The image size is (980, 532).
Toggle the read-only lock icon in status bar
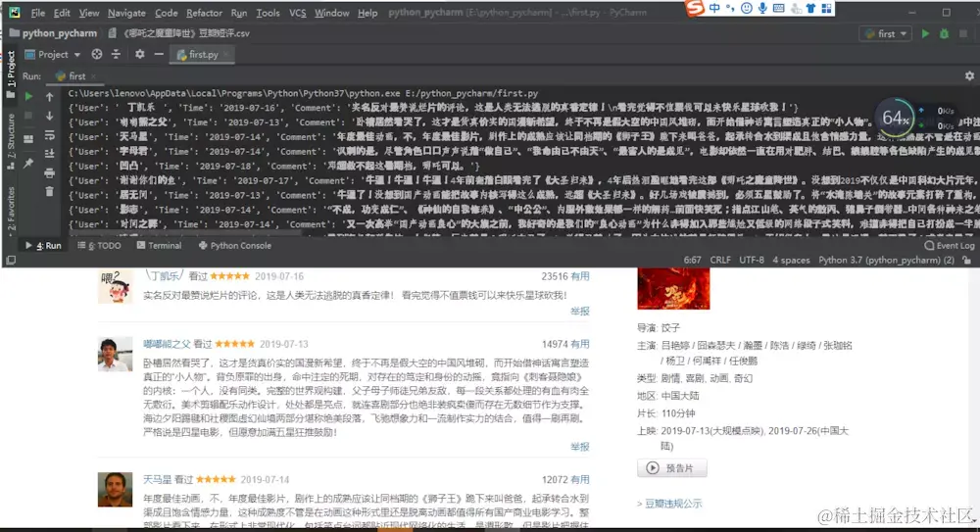(967, 260)
